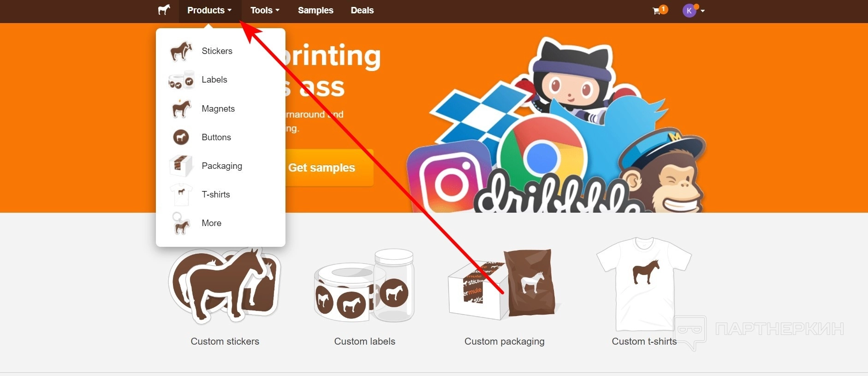Click the round Buttons icon in menu
Screen dimensions: 868x376
181,137
